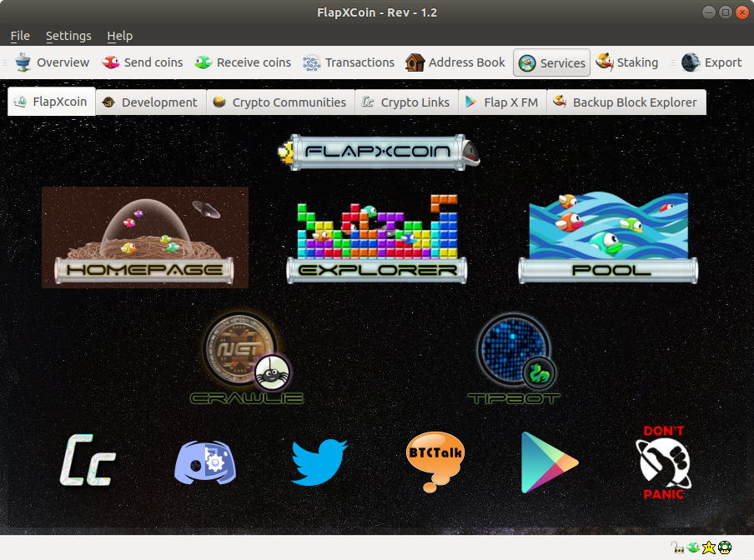Click the Staking bird icon

pyautogui.click(x=605, y=62)
